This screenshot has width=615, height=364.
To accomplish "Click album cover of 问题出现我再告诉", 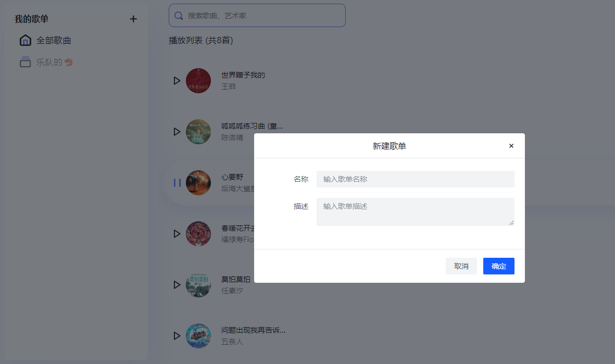I will coord(198,336).
